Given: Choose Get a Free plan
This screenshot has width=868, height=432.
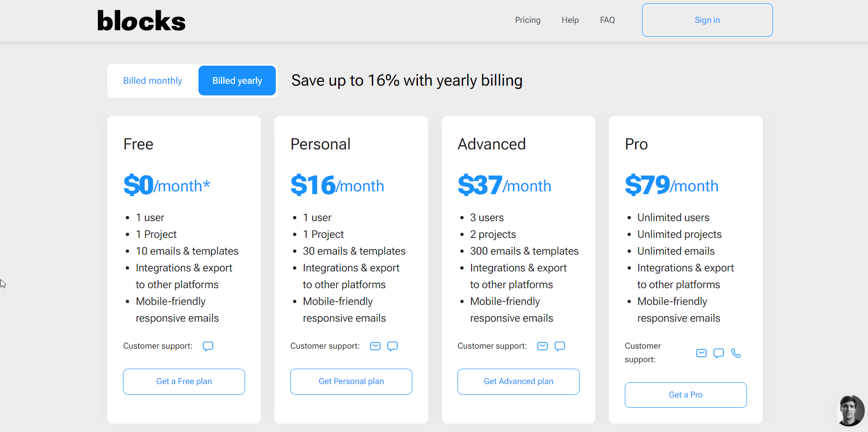Looking at the screenshot, I should [184, 381].
